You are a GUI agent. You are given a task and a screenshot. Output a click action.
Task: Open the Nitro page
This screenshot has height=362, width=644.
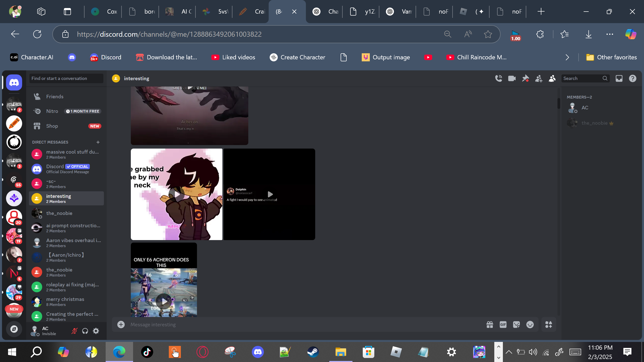point(66,111)
